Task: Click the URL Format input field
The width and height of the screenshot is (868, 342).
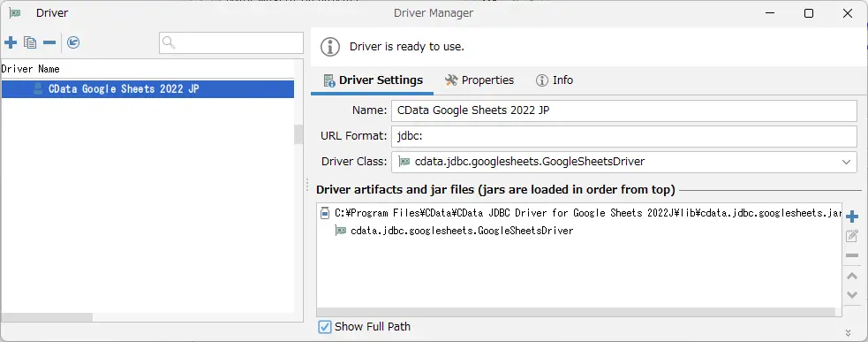Action: (624, 136)
